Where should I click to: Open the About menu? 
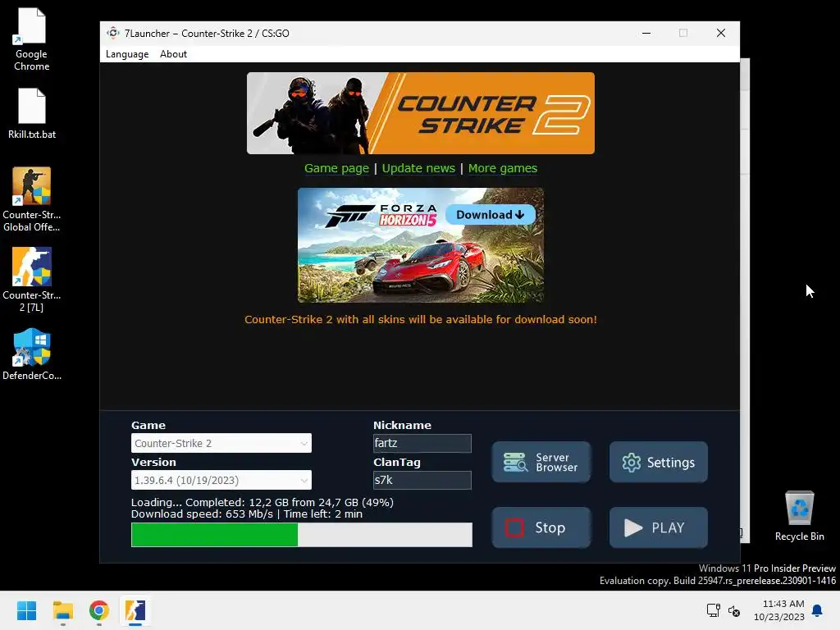point(173,54)
